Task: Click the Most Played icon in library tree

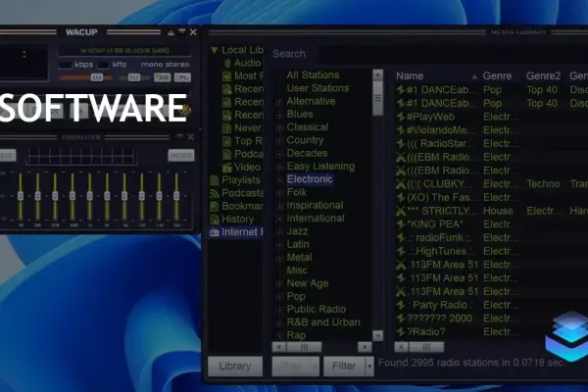Action: [227, 76]
